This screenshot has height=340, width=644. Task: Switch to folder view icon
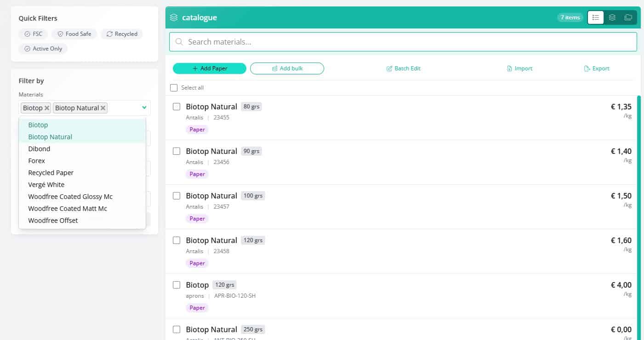coord(628,17)
